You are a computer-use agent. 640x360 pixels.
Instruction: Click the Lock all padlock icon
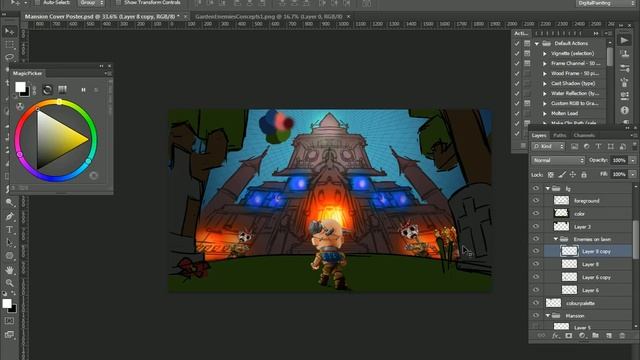tap(584, 175)
